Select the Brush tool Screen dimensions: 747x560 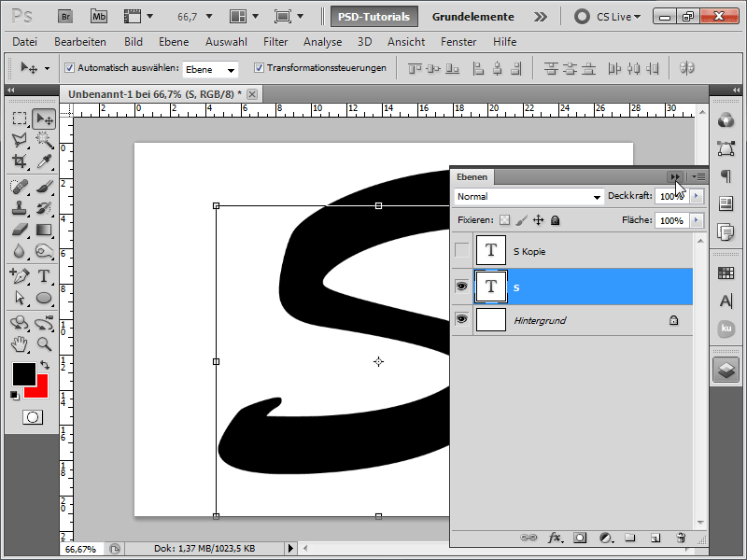pyautogui.click(x=44, y=187)
